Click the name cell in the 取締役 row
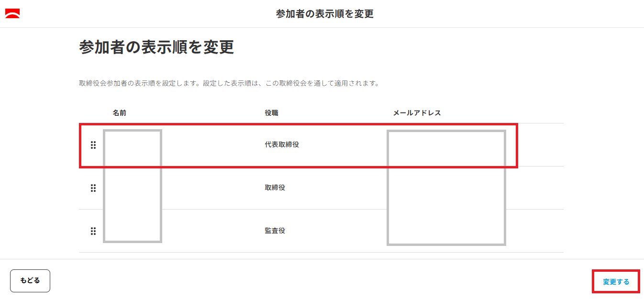 132,188
